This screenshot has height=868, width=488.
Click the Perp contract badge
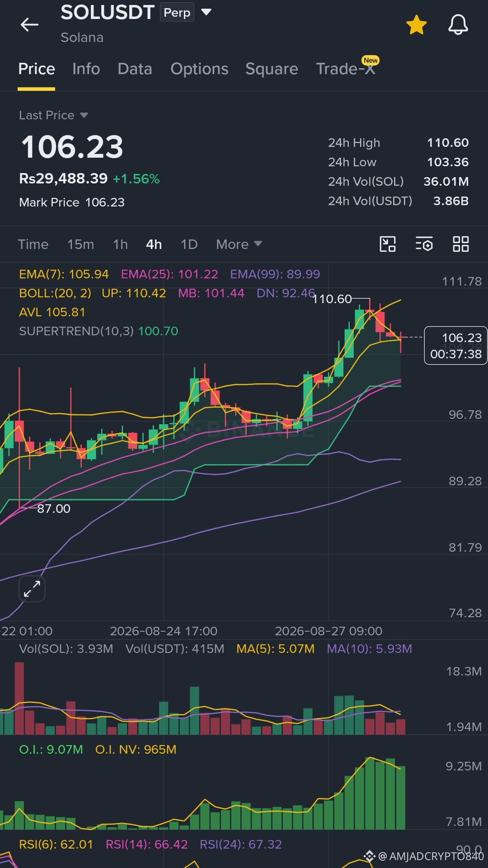[177, 13]
